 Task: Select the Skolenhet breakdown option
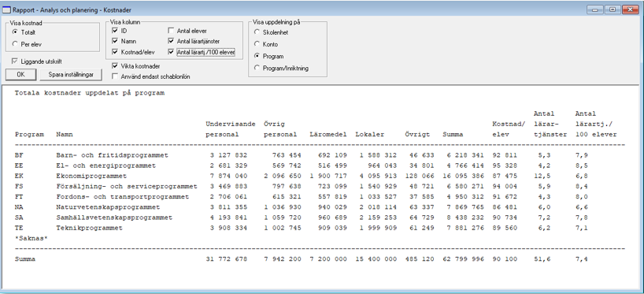coord(257,32)
